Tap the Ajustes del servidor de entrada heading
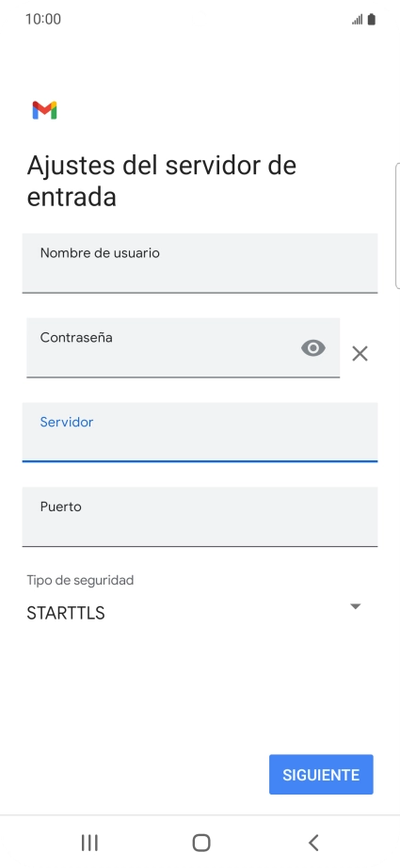The width and height of the screenshot is (400, 868). point(162,181)
